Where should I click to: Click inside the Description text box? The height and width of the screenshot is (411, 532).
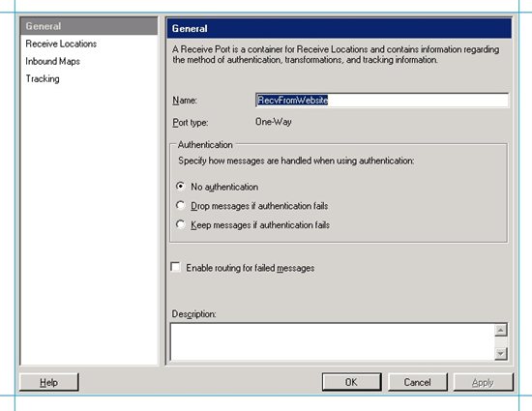pyautogui.click(x=333, y=341)
